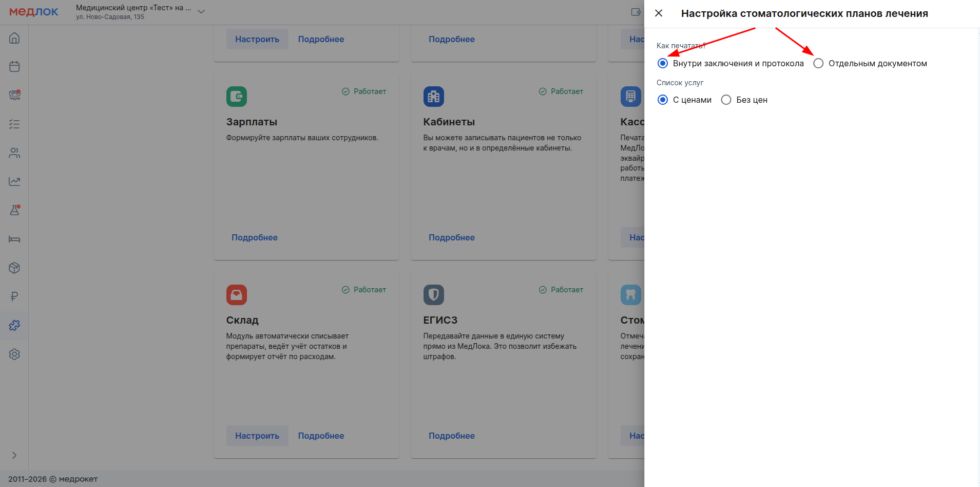
Task: Click the task list icon in sidebar
Action: (x=14, y=124)
